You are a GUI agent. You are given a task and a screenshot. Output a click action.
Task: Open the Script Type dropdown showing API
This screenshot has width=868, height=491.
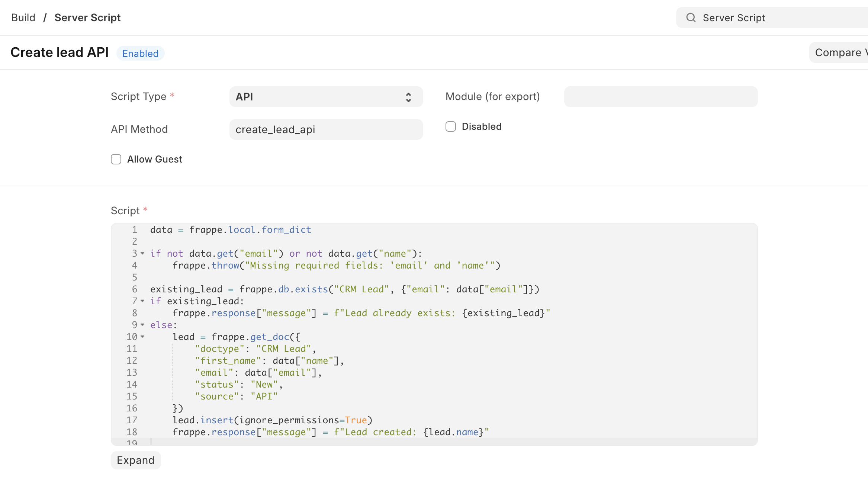point(325,97)
